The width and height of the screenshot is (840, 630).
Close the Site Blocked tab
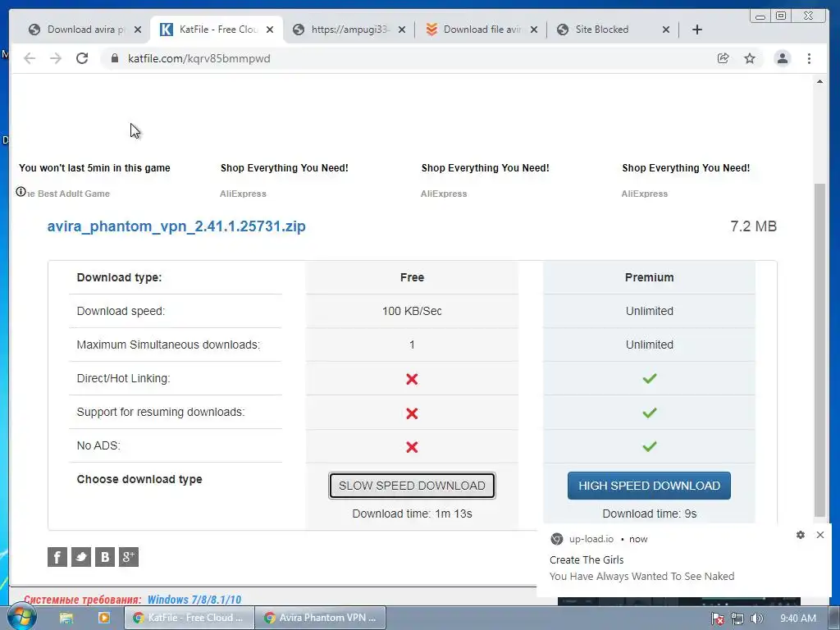click(x=666, y=30)
